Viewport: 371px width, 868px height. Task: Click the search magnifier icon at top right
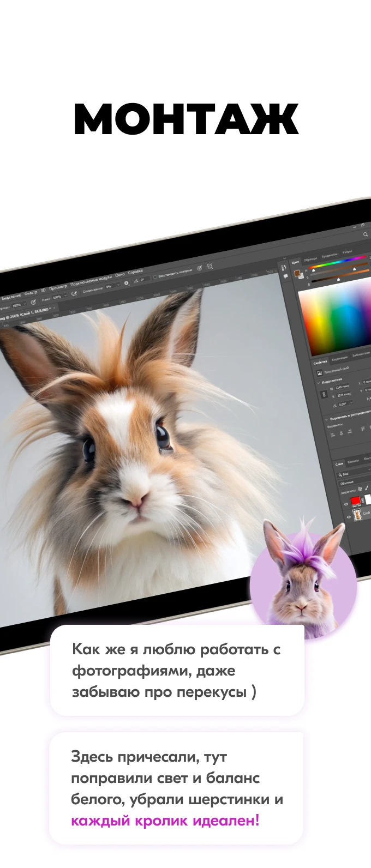(366, 234)
